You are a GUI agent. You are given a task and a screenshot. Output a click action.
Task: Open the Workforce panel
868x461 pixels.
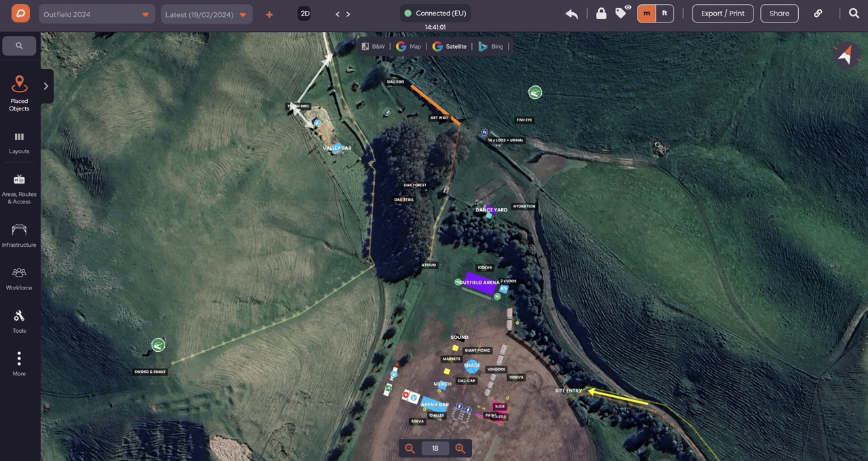19,278
